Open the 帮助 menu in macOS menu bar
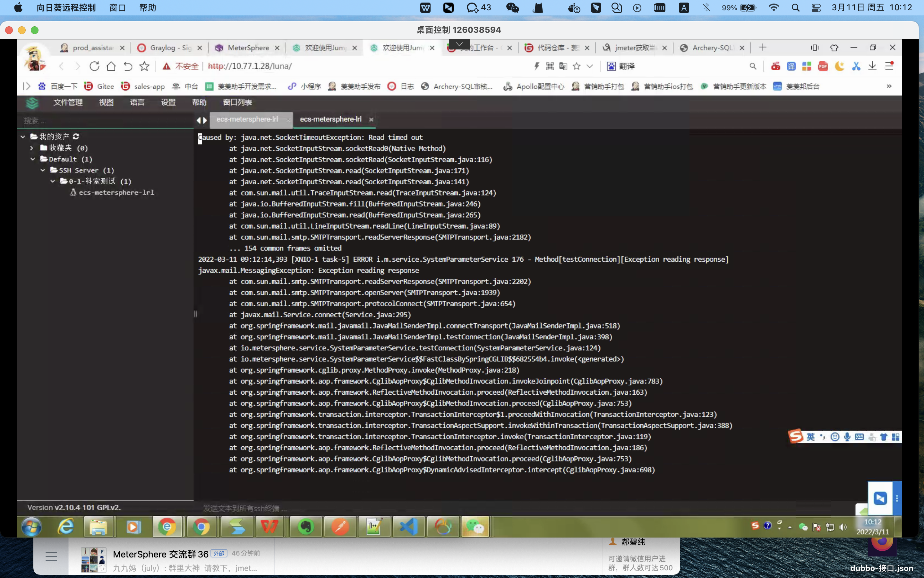 (148, 8)
